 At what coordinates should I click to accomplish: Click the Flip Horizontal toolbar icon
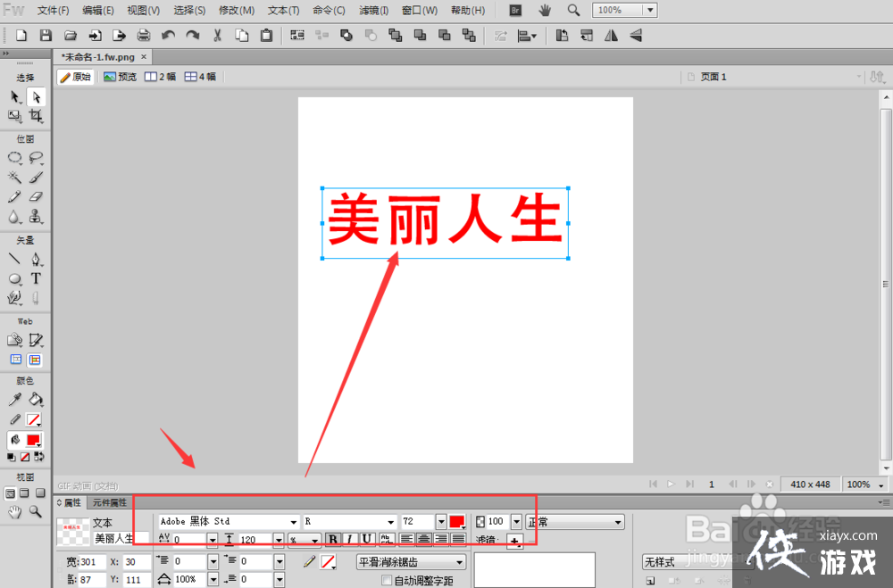pyautogui.click(x=612, y=36)
